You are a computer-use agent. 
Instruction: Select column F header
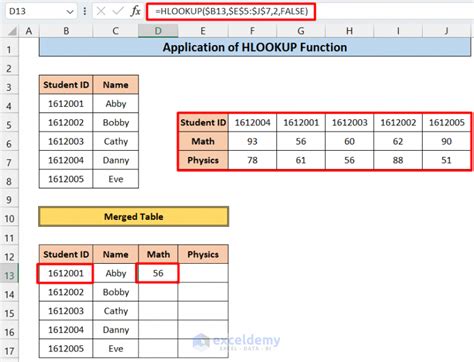[x=252, y=31]
